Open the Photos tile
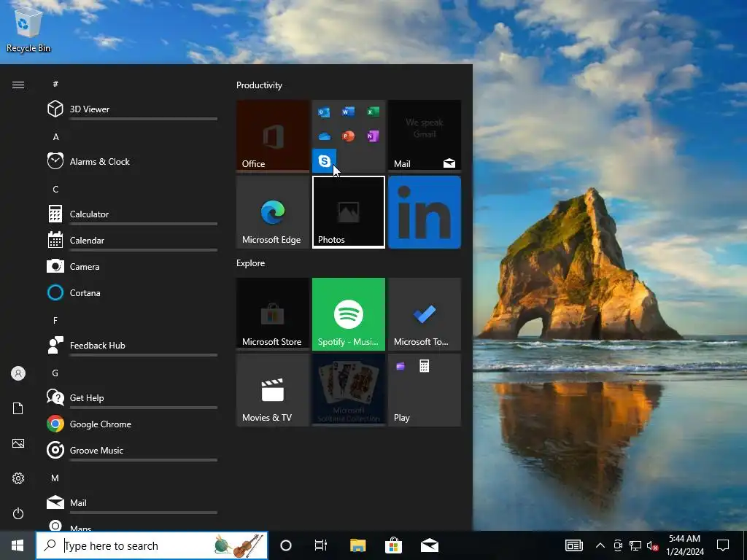This screenshot has height=560, width=747. click(x=349, y=212)
